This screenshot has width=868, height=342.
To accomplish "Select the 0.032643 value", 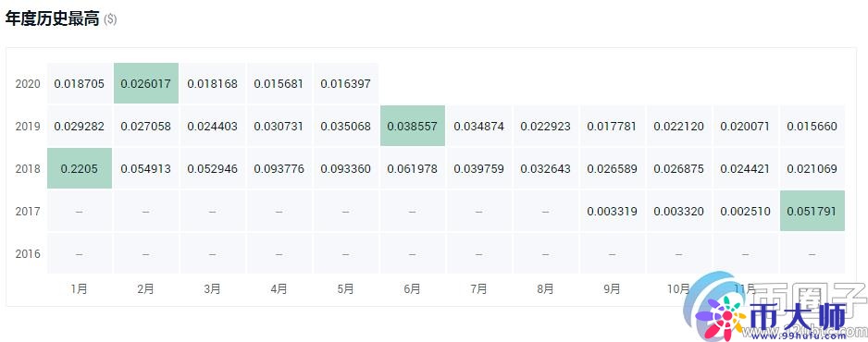I will pos(546,169).
